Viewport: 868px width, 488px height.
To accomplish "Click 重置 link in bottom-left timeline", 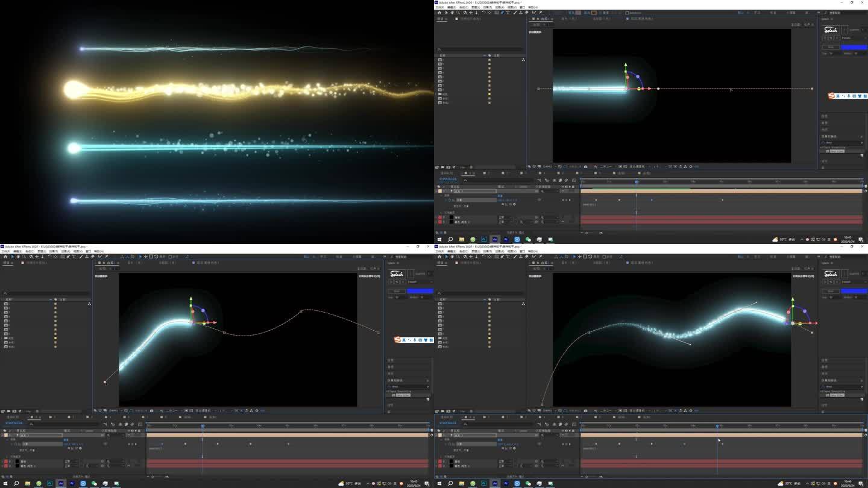I will coord(66,440).
